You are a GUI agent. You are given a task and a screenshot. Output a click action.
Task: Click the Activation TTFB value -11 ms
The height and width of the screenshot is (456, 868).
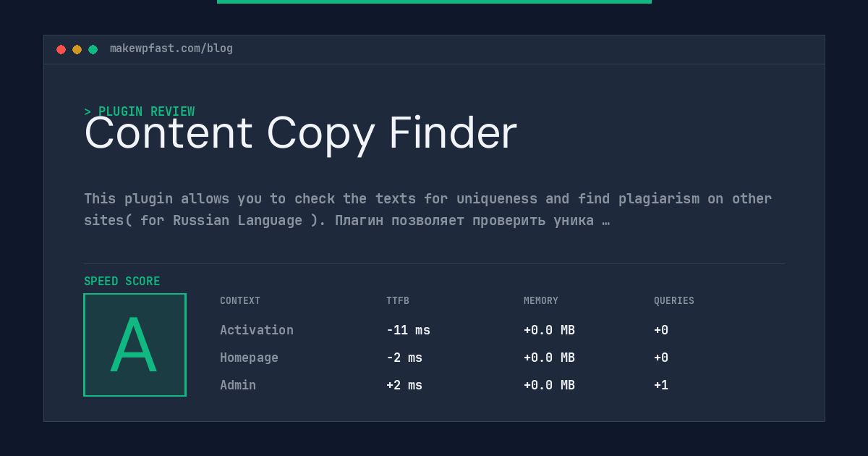click(x=408, y=330)
